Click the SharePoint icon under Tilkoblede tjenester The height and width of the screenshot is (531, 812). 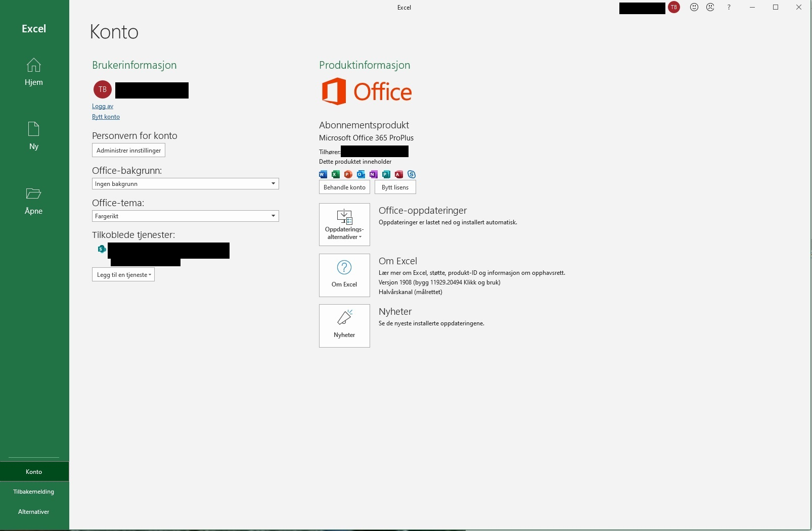[102, 249]
